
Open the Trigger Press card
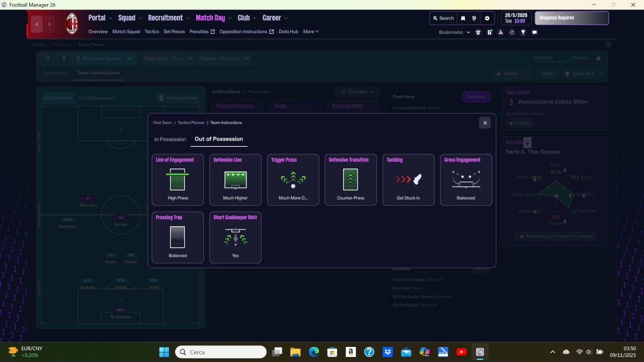(293, 179)
